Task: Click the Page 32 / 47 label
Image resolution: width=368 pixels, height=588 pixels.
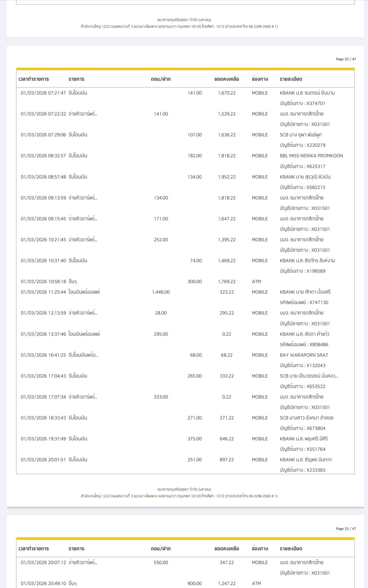Action: (x=346, y=59)
